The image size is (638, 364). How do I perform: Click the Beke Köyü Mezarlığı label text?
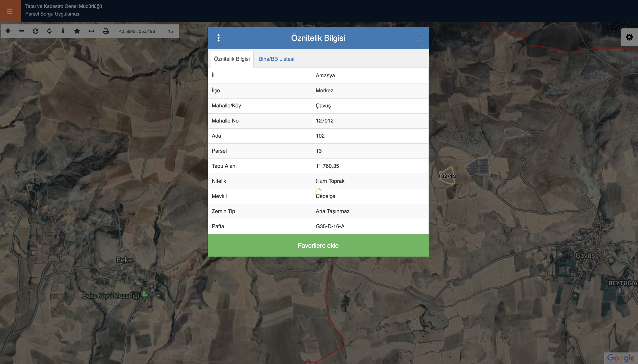[x=111, y=295]
